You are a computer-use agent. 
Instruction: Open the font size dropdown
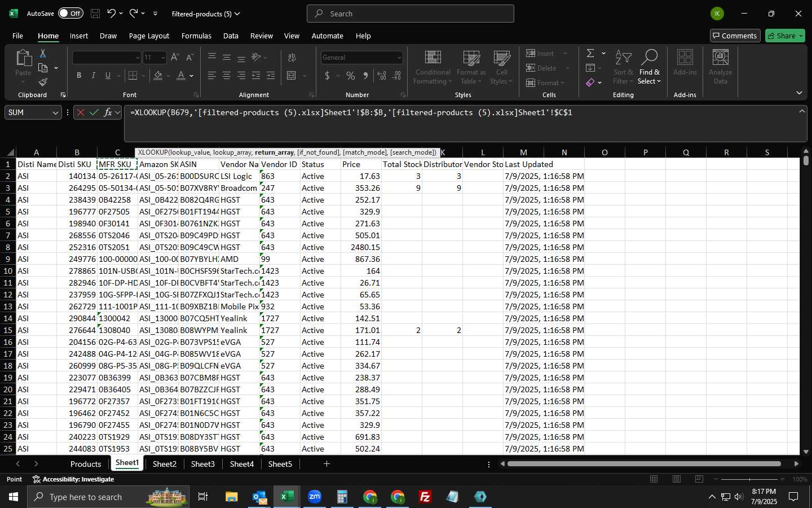click(x=163, y=58)
